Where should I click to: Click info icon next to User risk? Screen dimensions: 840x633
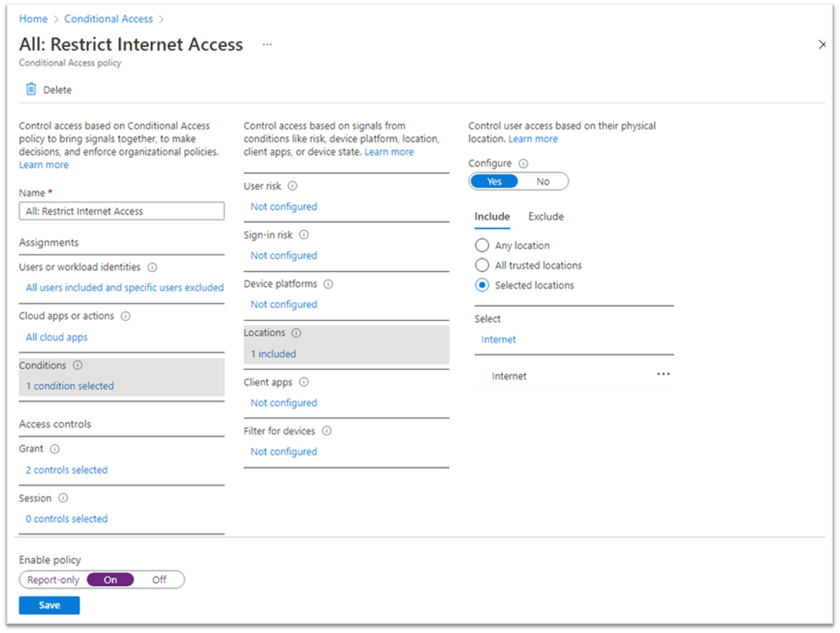click(x=292, y=186)
